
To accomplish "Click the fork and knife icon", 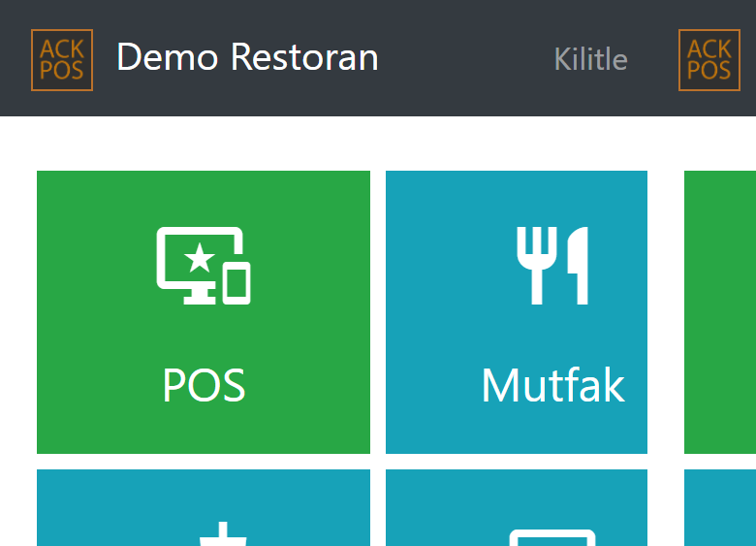I will [x=552, y=266].
